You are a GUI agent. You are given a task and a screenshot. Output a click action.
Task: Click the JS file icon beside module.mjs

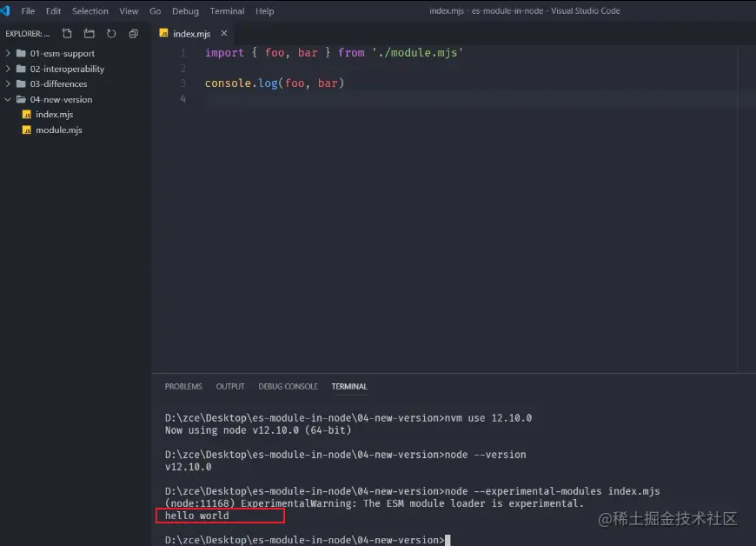pos(27,130)
